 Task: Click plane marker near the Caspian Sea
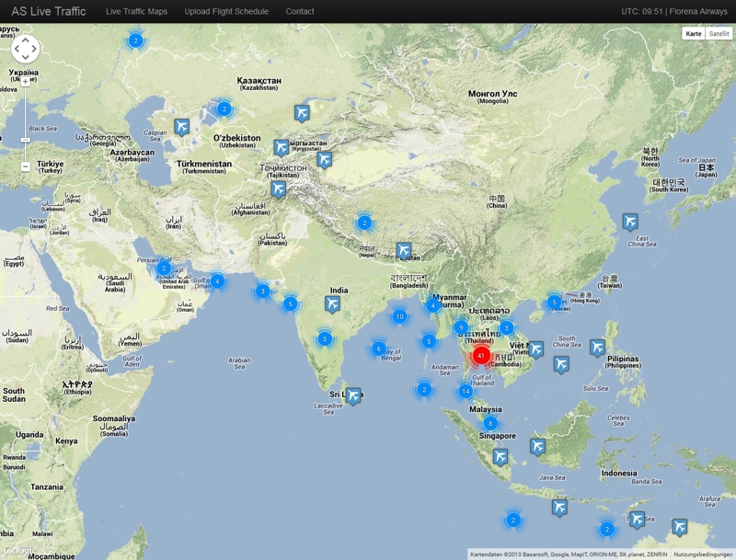pyautogui.click(x=181, y=127)
